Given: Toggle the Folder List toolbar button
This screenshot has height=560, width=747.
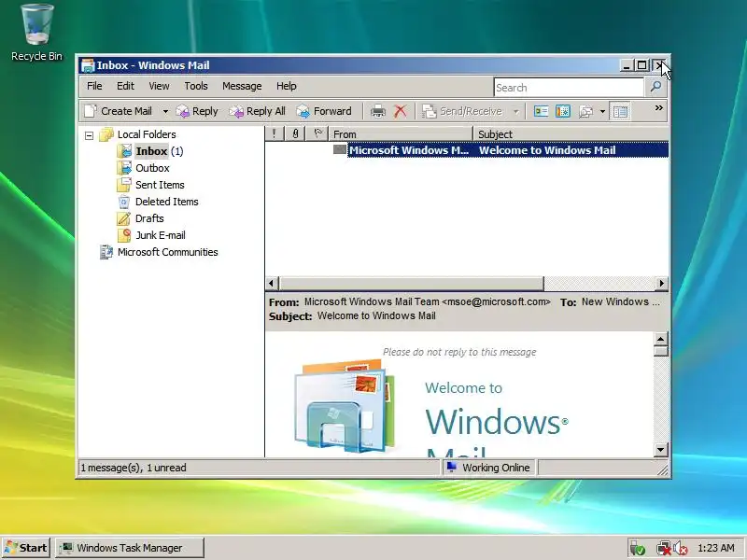Looking at the screenshot, I should tap(620, 111).
